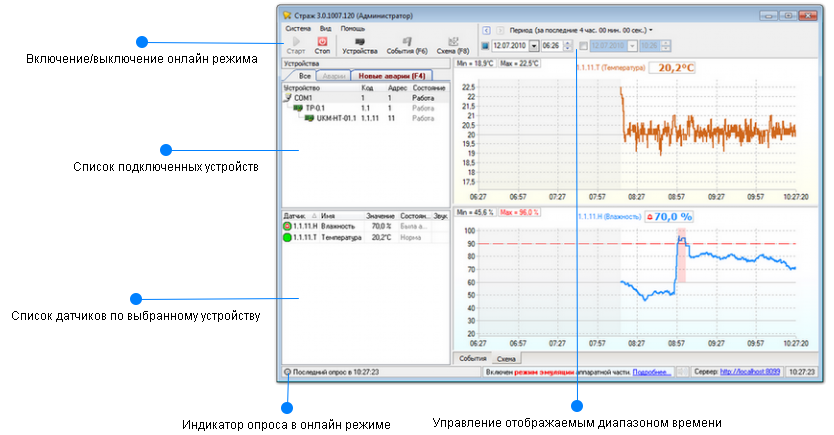Click the start time 06:26 spinner arrows
The height and width of the screenshot is (435, 834).
point(567,46)
